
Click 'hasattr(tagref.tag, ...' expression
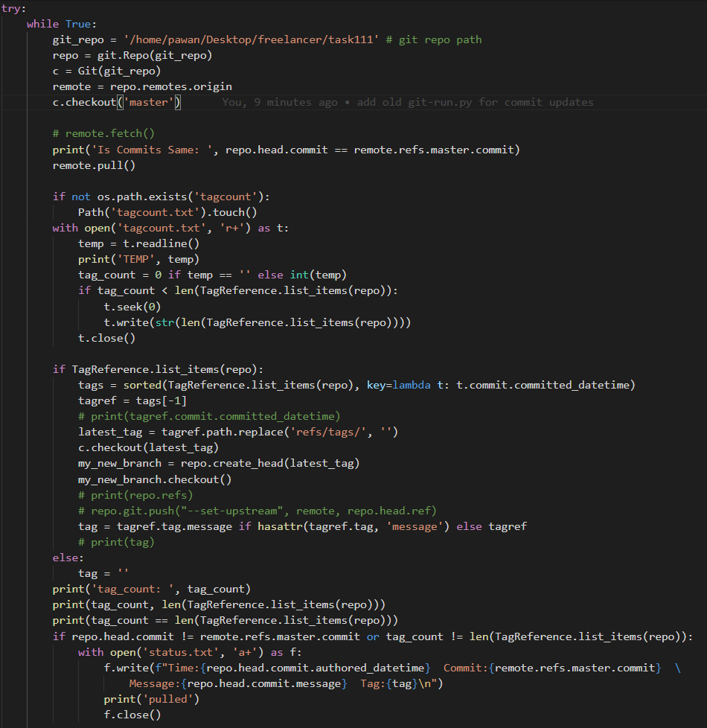click(x=353, y=527)
